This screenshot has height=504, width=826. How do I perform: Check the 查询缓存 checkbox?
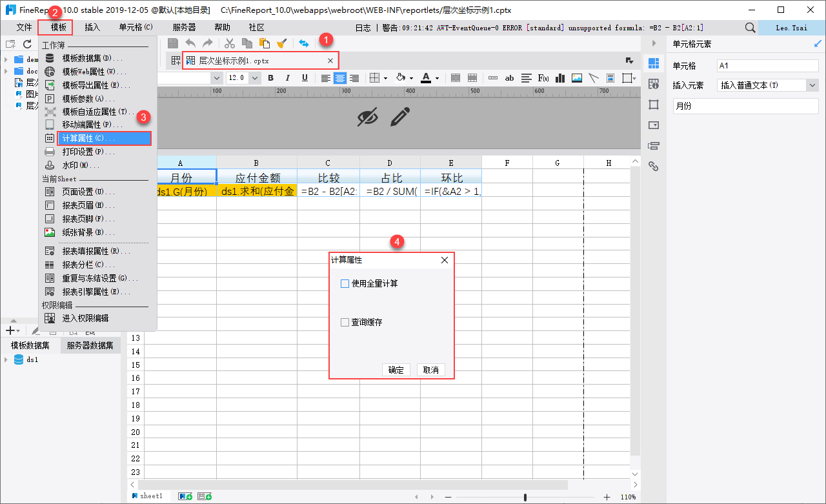(x=345, y=322)
